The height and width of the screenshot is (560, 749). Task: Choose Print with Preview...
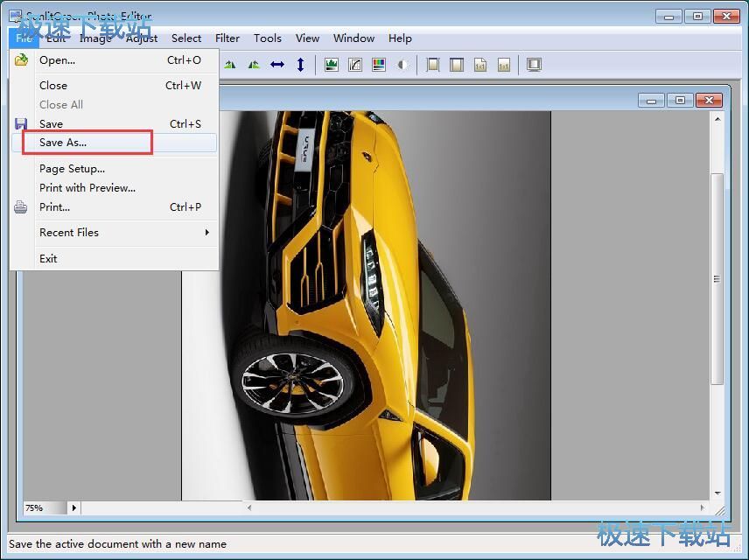114,188
